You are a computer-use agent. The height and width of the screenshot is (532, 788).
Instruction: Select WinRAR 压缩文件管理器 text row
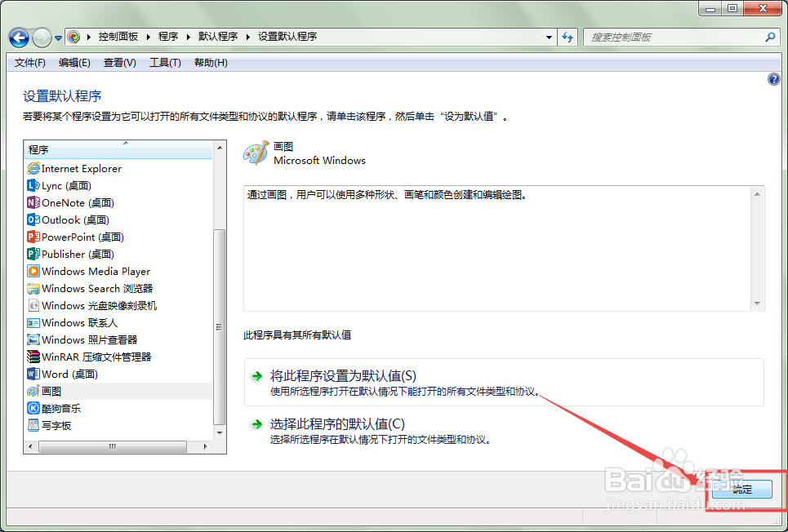tap(96, 357)
